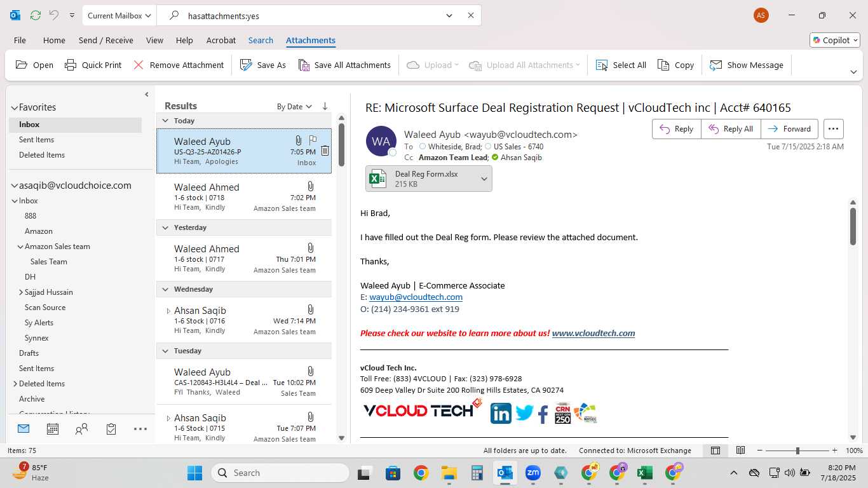Select the Synnex folder
The width and height of the screenshot is (868, 488).
37,338
